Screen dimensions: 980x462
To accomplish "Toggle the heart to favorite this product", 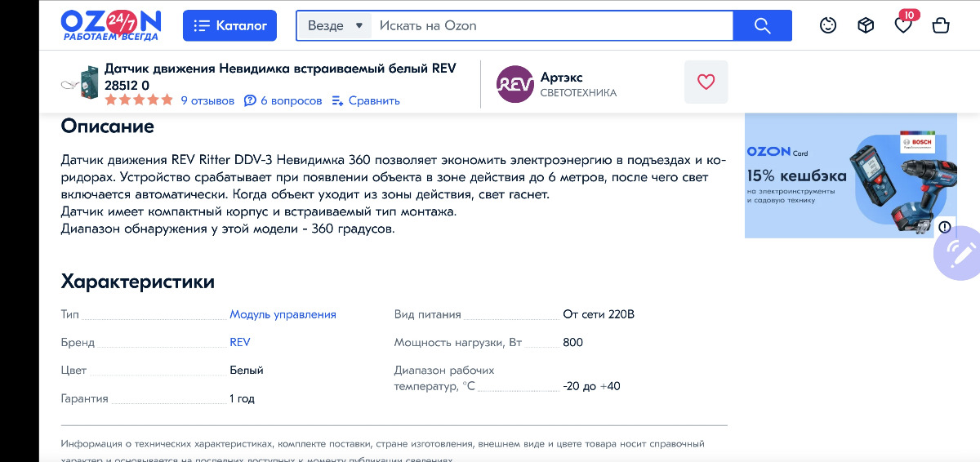I will point(706,82).
